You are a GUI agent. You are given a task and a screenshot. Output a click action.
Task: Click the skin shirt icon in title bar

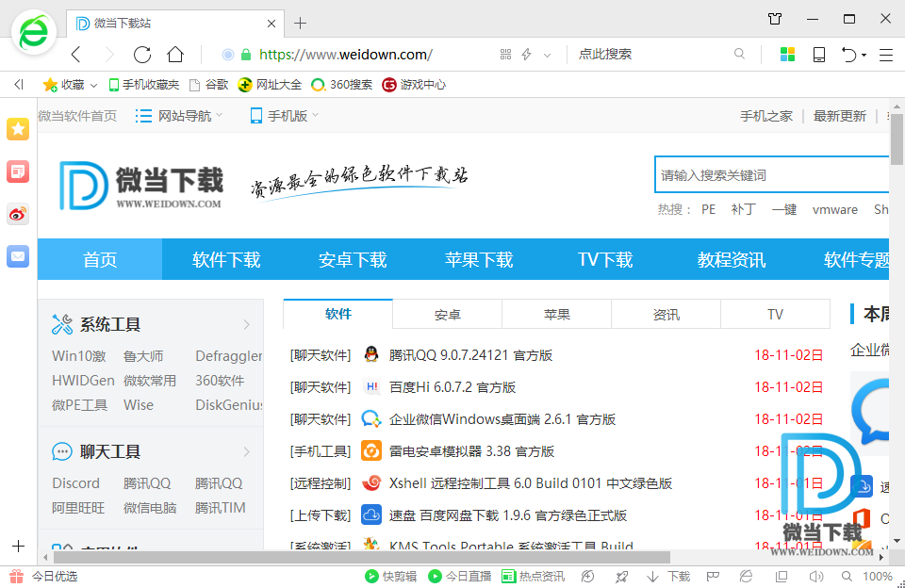[775, 19]
